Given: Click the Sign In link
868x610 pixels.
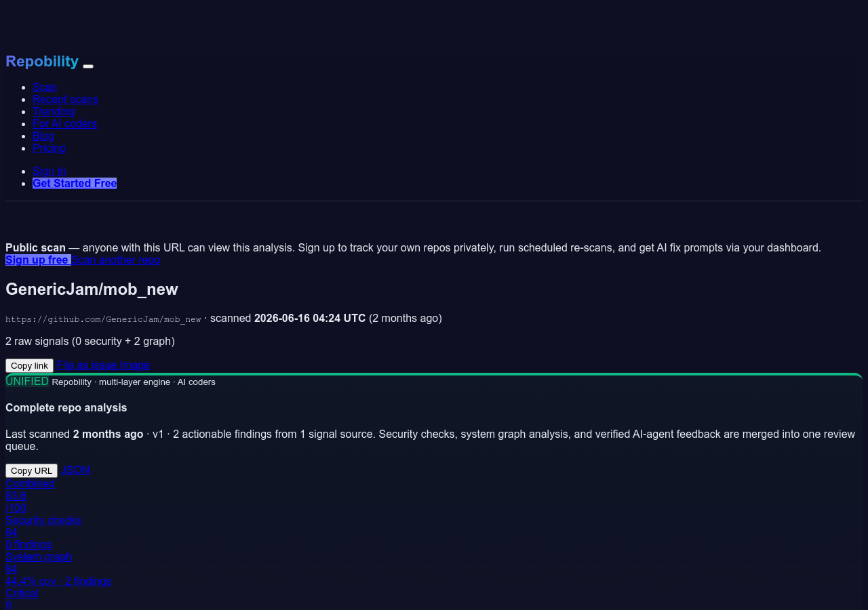Looking at the screenshot, I should [x=50, y=171].
